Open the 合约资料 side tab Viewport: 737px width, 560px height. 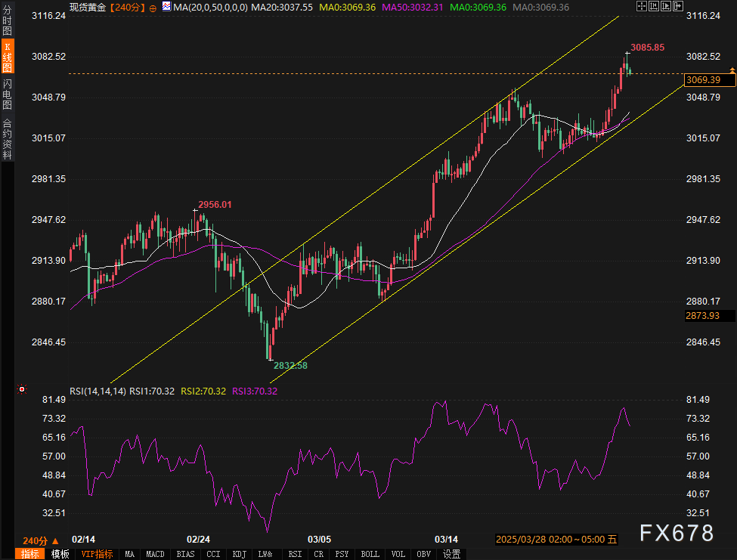tap(8, 139)
